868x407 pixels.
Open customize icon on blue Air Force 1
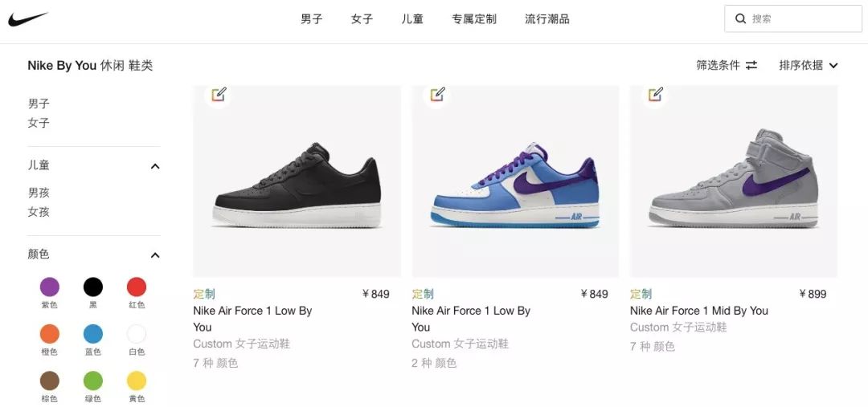point(437,94)
